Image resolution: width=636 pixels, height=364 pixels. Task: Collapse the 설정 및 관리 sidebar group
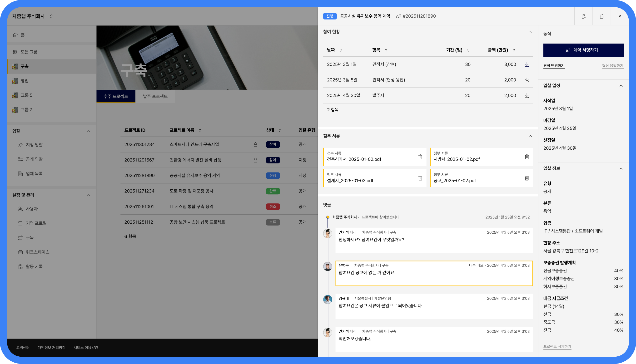pyautogui.click(x=89, y=195)
